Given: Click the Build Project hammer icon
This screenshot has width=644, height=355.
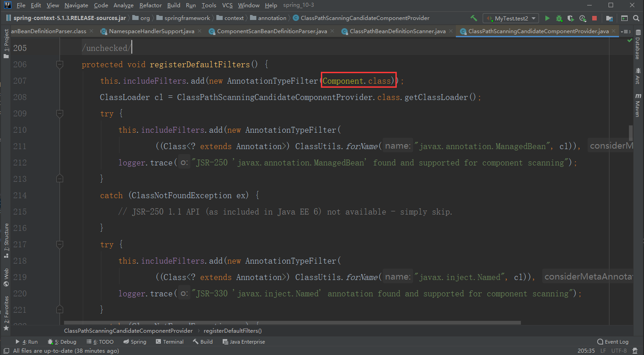Looking at the screenshot, I should pyautogui.click(x=474, y=18).
